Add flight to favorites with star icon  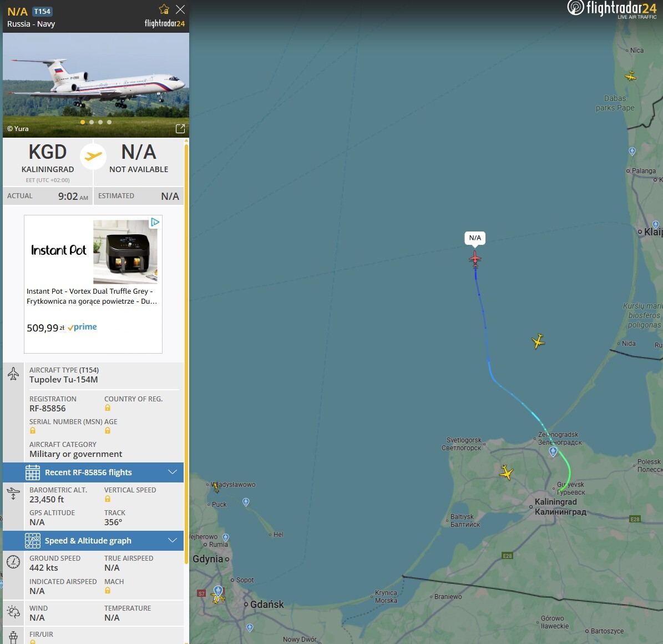coord(164,9)
